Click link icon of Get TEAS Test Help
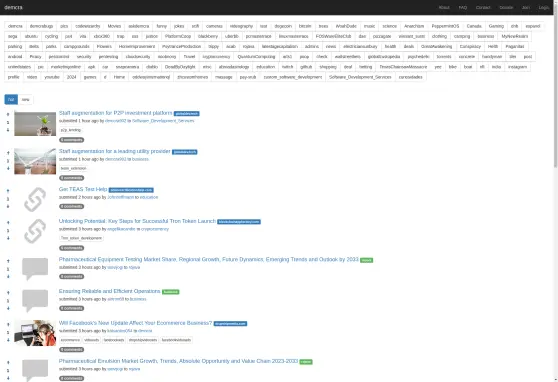The width and height of the screenshot is (558, 382). 35,200
